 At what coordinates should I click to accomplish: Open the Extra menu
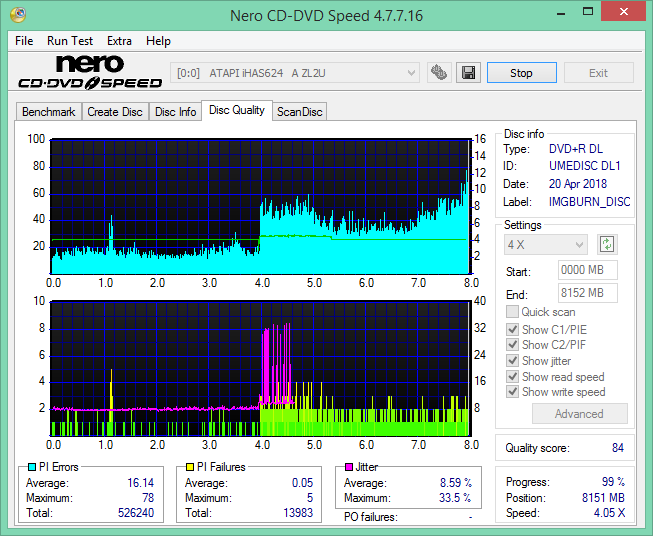[x=120, y=41]
